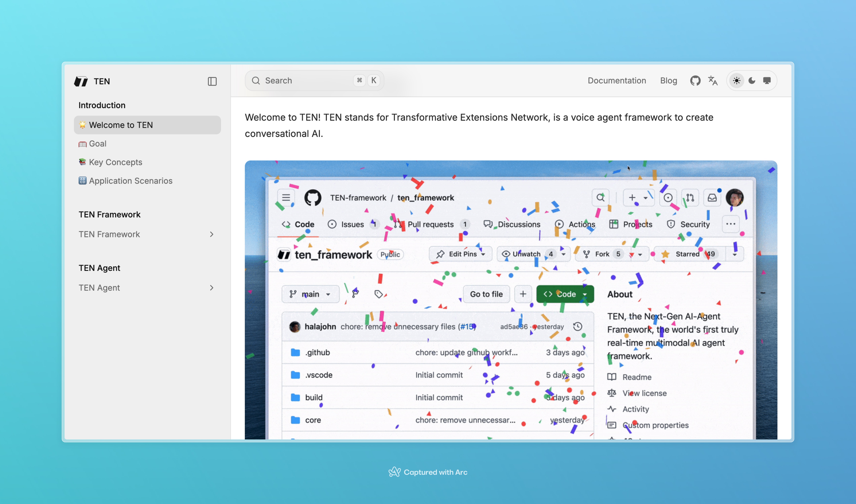Click the TEN logo in the sidebar

[x=81, y=82]
